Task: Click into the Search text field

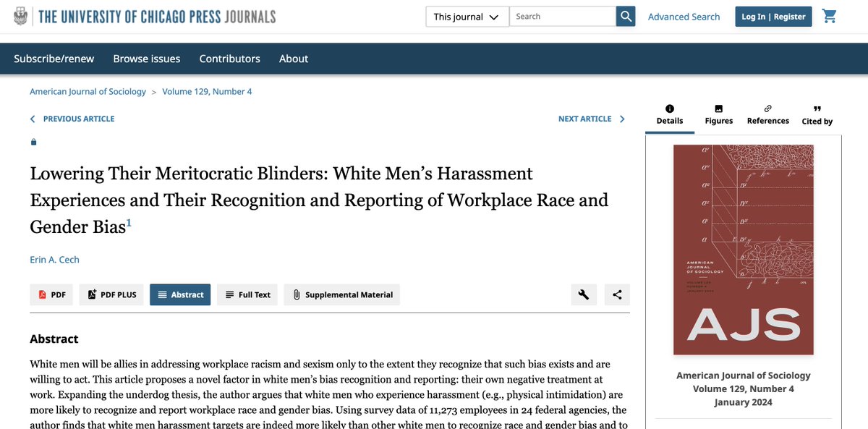Action: [563, 17]
